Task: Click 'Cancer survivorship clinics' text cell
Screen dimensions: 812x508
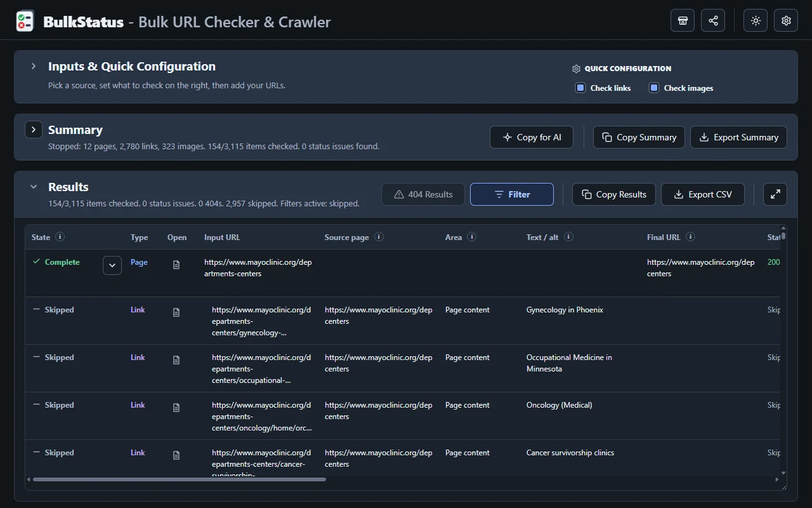Action: pyautogui.click(x=570, y=453)
